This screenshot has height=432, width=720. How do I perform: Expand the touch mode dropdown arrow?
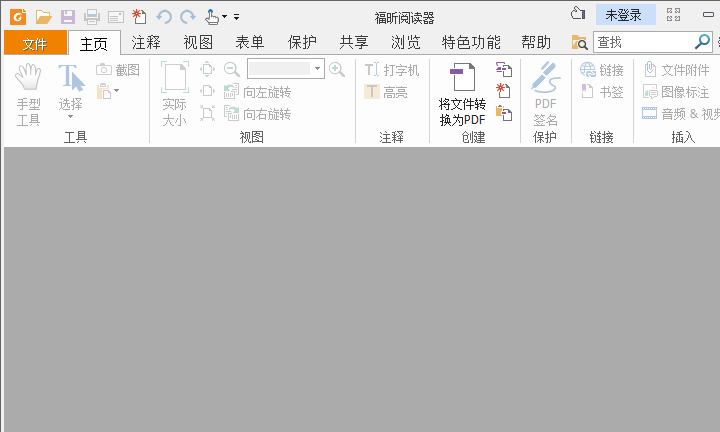click(225, 17)
